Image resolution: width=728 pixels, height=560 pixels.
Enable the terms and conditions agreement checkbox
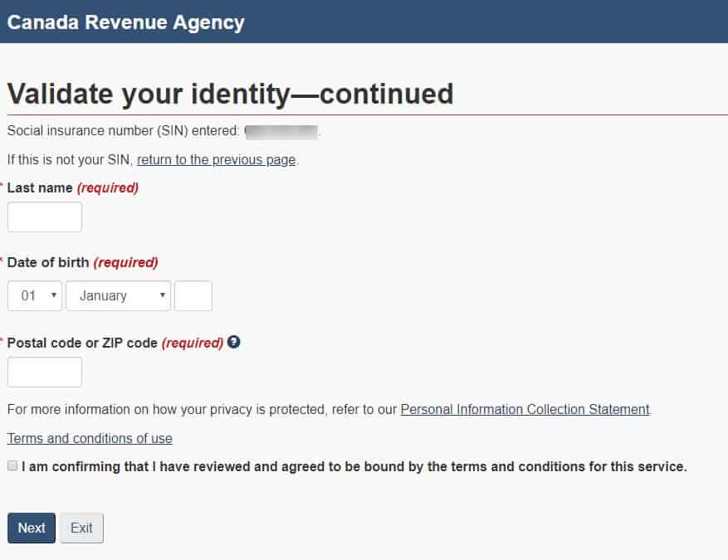coord(12,465)
